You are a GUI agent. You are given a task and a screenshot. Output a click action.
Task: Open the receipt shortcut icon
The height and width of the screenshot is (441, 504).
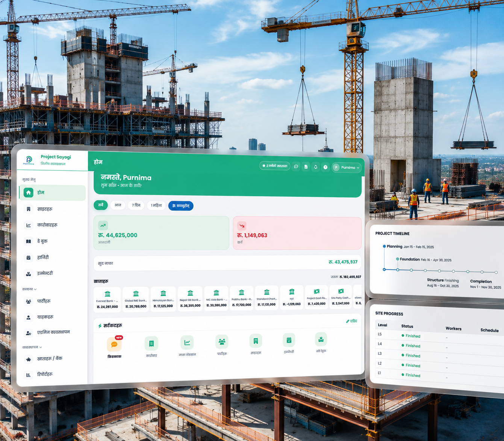pos(151,343)
